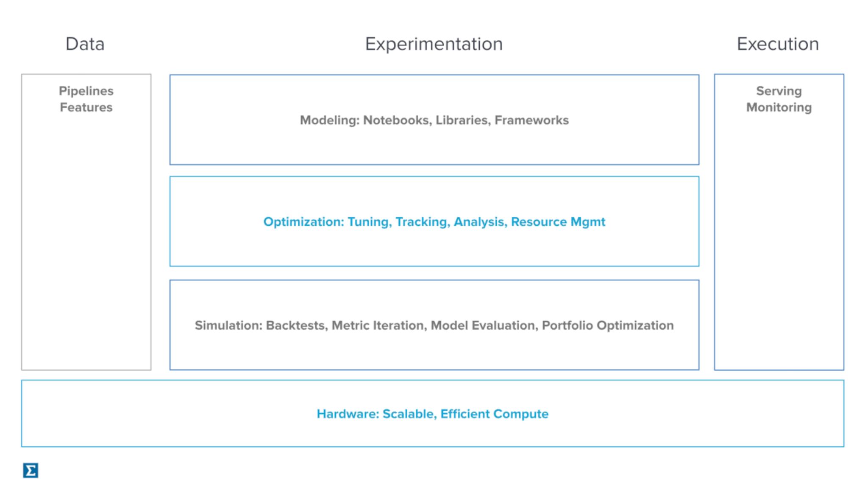
Task: Click the Experimentation column heading
Action: pyautogui.click(x=434, y=44)
